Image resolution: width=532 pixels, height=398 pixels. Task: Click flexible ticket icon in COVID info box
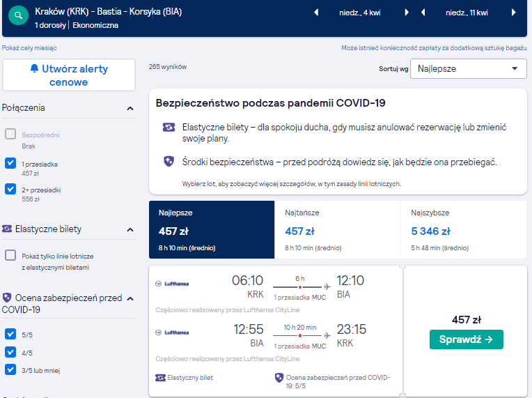coord(169,128)
